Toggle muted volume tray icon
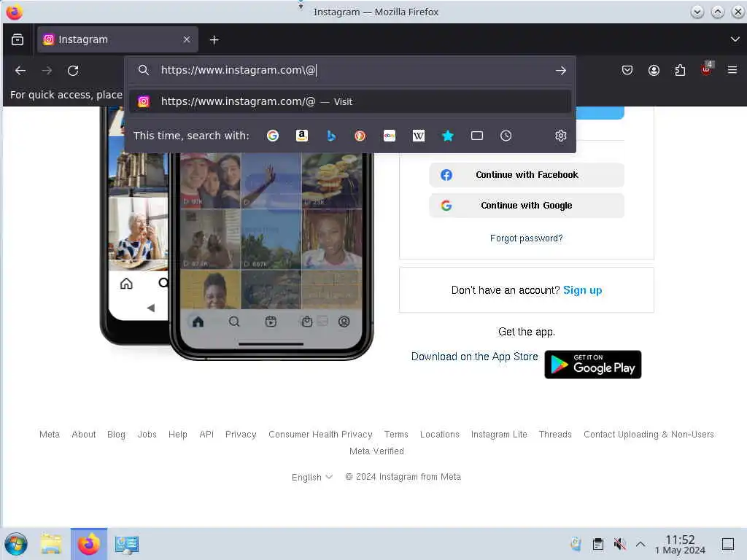 (619, 544)
